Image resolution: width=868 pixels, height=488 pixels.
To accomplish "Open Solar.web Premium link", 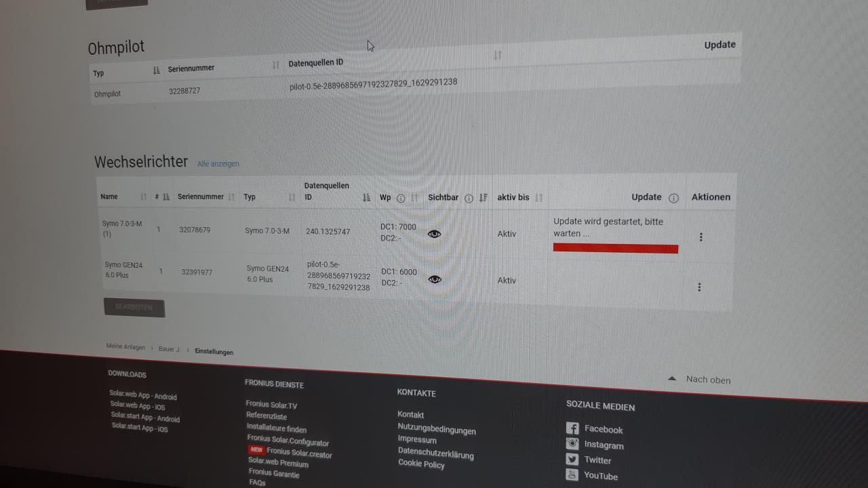I will click(x=278, y=462).
